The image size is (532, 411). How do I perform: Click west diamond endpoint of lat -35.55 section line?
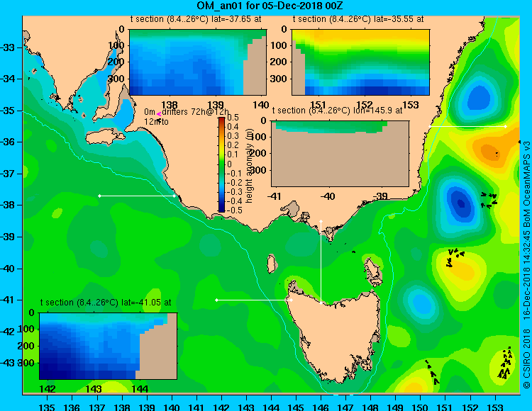tap(431, 126)
